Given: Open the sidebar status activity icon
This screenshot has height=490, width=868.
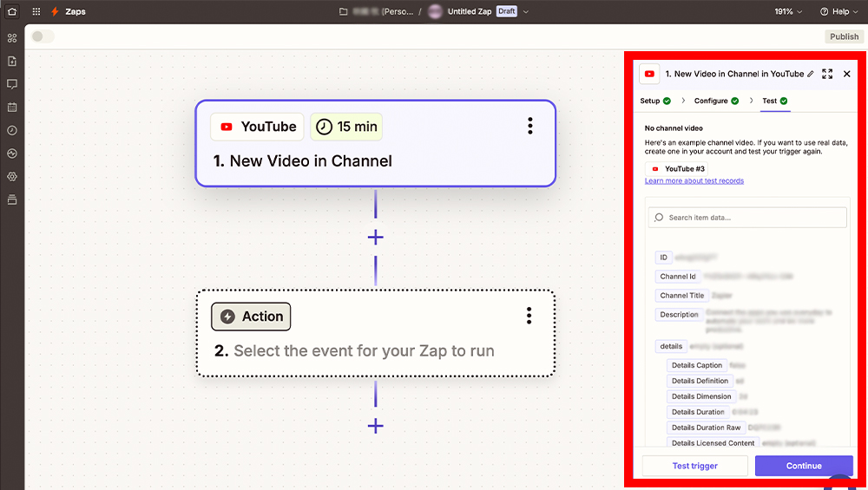Looking at the screenshot, I should (x=12, y=154).
